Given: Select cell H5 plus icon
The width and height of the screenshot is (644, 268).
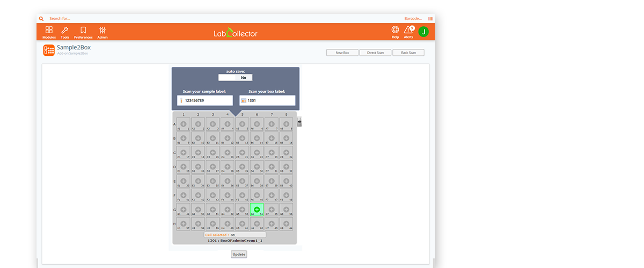Looking at the screenshot, I should pyautogui.click(x=242, y=223).
